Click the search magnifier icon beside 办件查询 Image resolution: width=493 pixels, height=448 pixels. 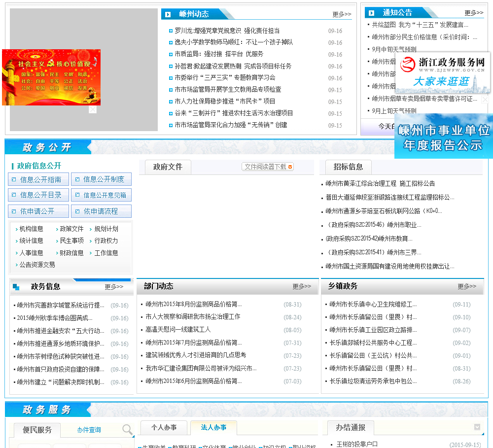click(127, 429)
